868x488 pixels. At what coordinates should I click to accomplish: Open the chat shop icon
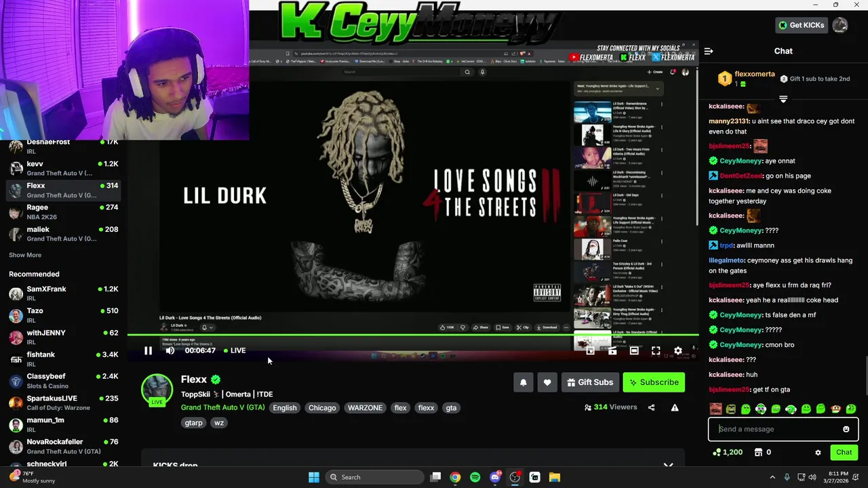tap(758, 452)
